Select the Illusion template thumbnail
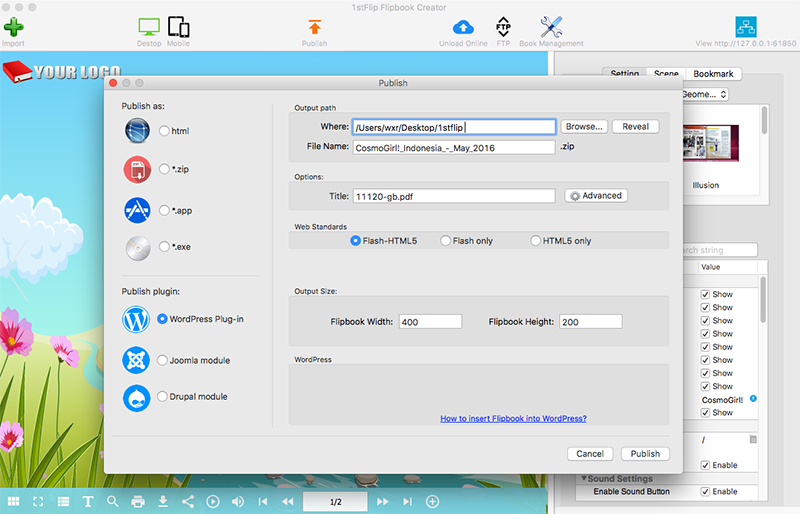This screenshot has width=800, height=514. point(711,143)
